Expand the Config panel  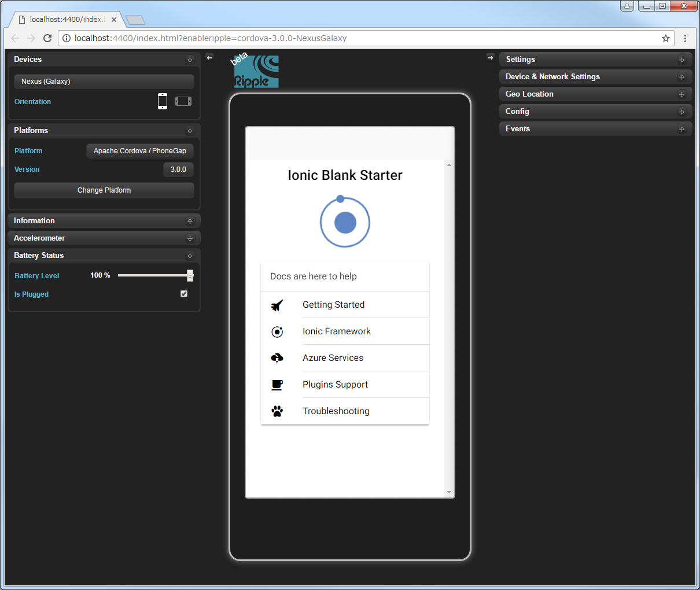pyautogui.click(x=596, y=112)
